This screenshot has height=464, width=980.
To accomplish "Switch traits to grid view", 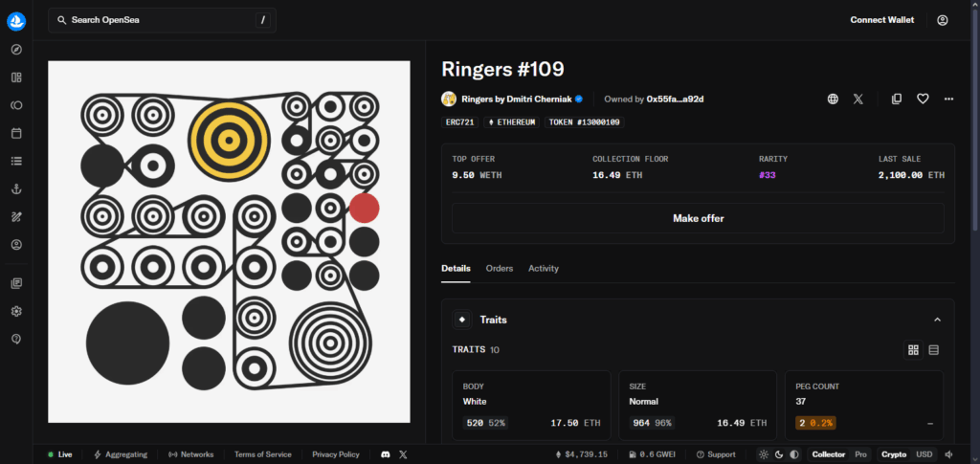I will pos(913,350).
